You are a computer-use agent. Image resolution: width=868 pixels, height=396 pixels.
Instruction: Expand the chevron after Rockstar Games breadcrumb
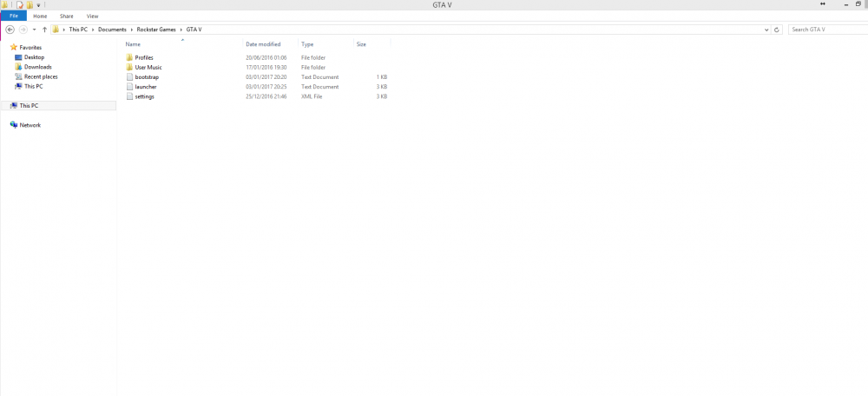click(x=181, y=30)
